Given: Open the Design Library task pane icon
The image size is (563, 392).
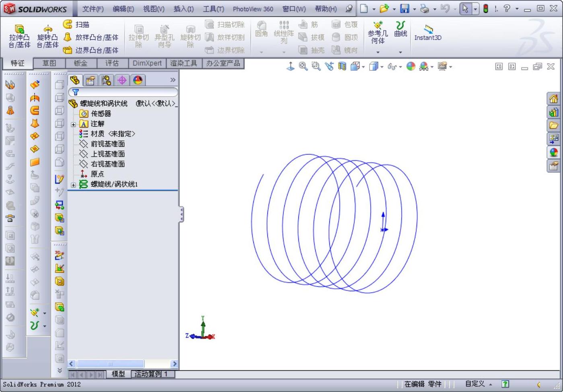Looking at the screenshot, I should click(554, 112).
